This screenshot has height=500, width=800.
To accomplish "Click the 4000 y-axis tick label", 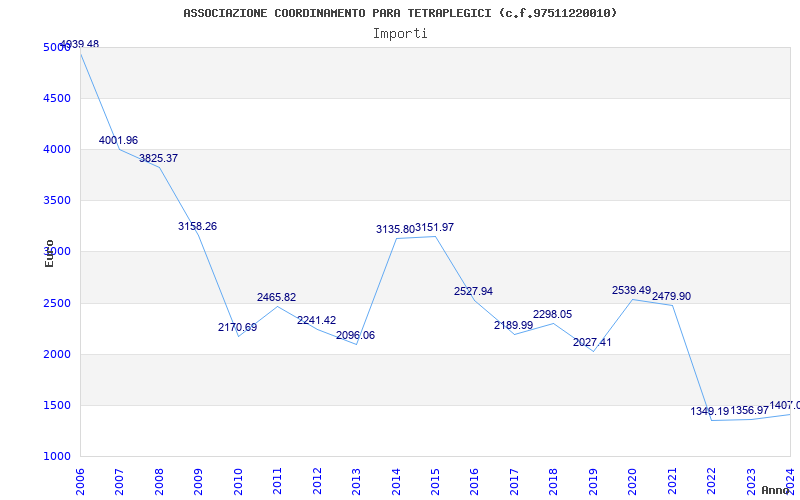I will [57, 149].
